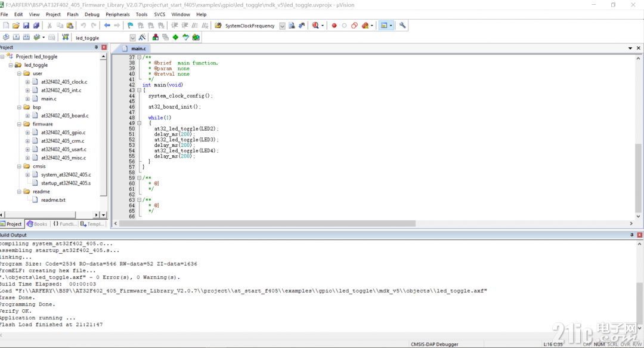
Task: Open a file with the folder icon
Action: coord(16,26)
